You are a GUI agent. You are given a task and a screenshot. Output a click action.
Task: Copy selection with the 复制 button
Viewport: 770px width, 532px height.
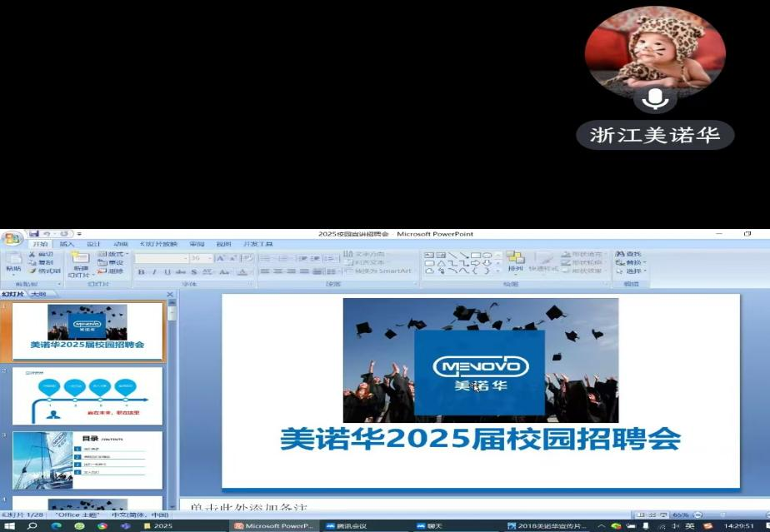coord(42,262)
